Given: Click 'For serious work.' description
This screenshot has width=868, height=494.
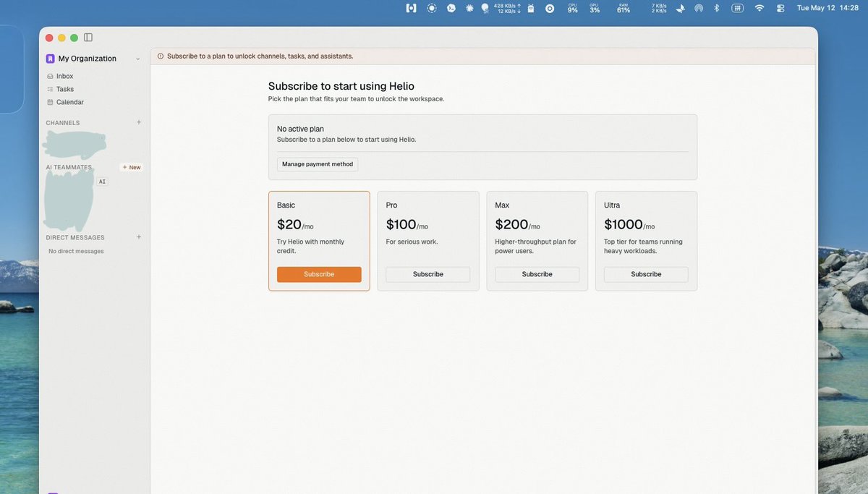Looking at the screenshot, I should click(412, 242).
